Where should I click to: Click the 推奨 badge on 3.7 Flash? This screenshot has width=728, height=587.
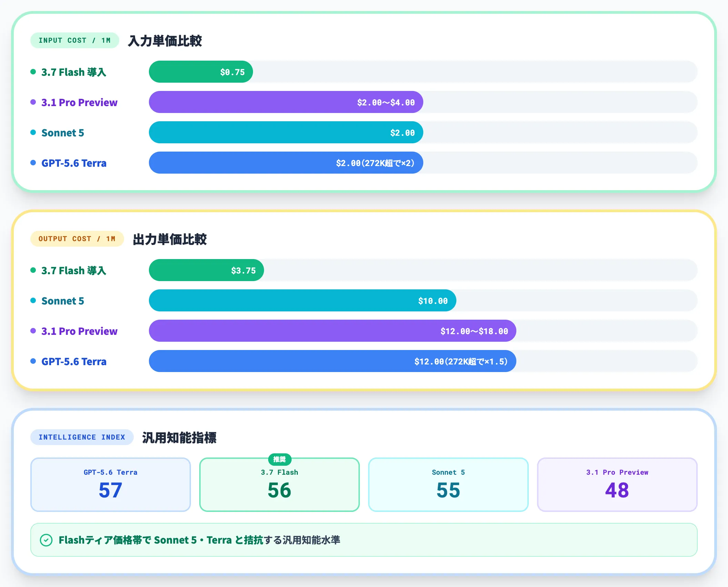click(x=280, y=459)
